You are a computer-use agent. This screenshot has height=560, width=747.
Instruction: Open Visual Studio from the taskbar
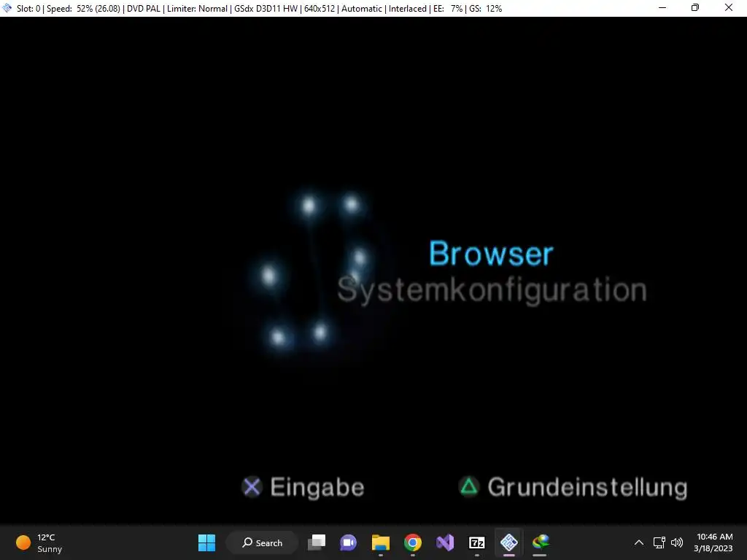[445, 542]
